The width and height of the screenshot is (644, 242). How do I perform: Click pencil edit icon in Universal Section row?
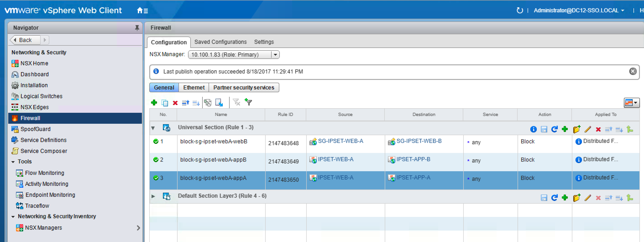(x=587, y=129)
